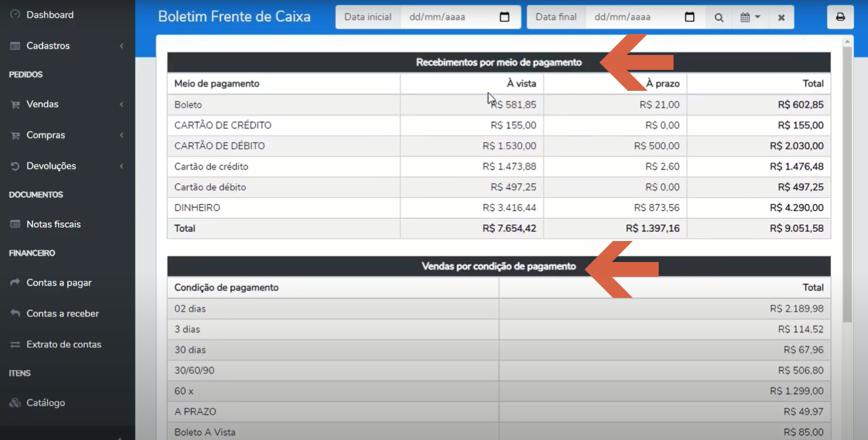
Task: Open date picker in Data final field
Action: pos(690,17)
